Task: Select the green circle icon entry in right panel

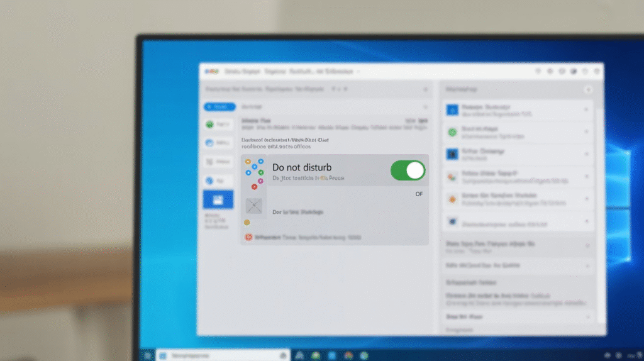Action: pyautogui.click(x=452, y=132)
